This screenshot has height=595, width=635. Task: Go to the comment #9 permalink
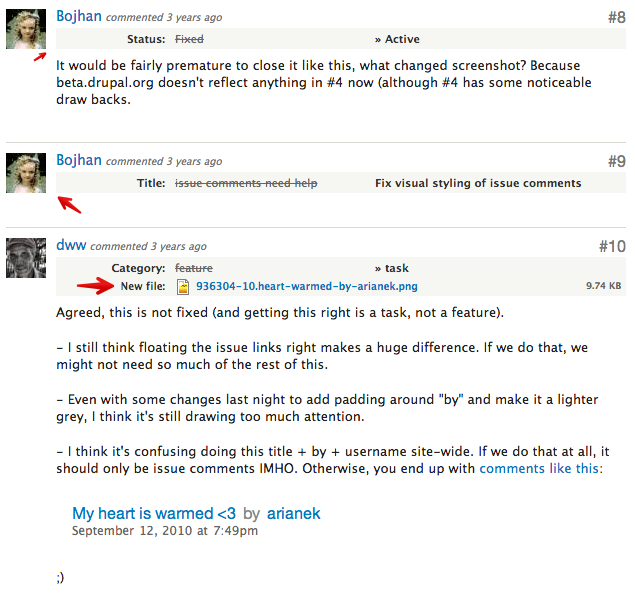(x=615, y=161)
